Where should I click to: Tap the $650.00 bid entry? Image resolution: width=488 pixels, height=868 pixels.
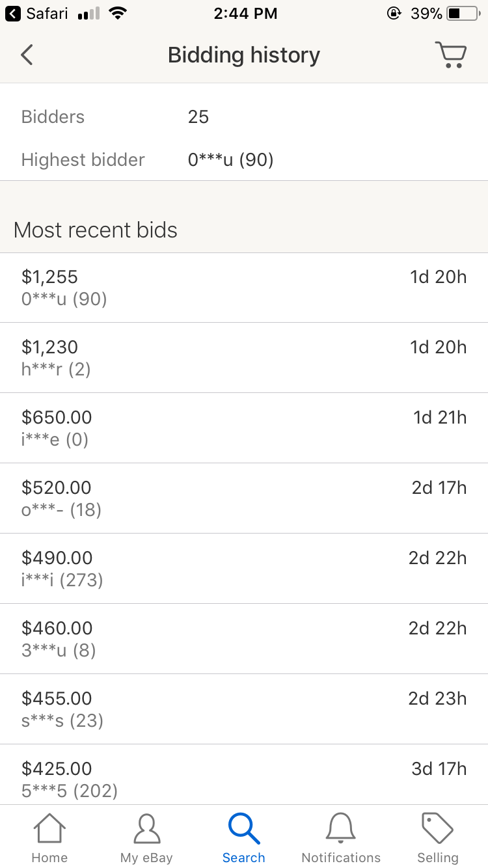click(243, 428)
